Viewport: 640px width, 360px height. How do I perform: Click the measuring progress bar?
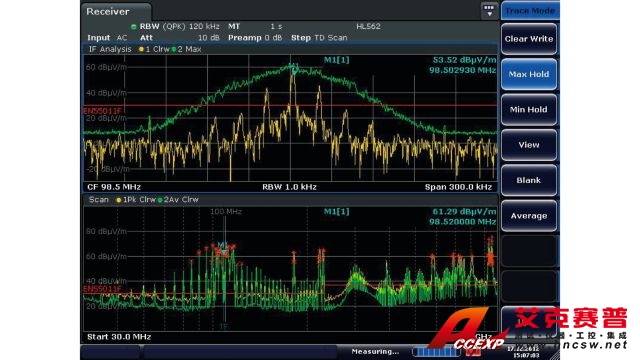click(436, 352)
